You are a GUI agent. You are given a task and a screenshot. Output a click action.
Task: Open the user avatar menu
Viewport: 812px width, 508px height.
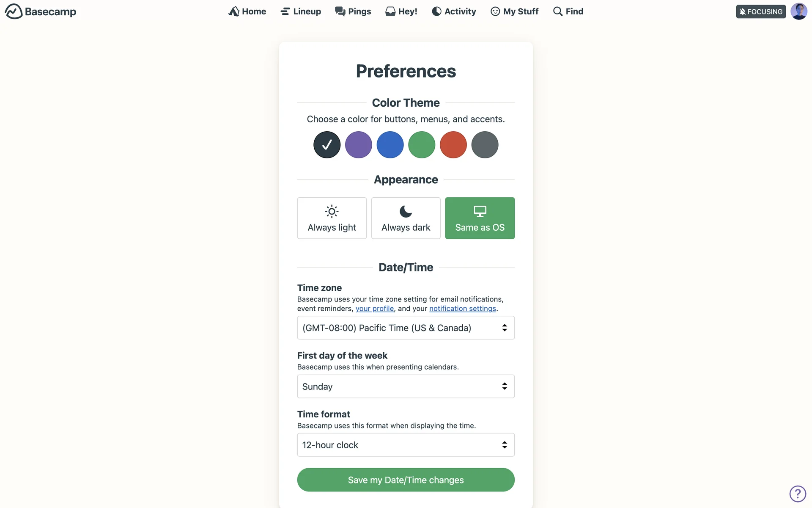[x=798, y=11]
